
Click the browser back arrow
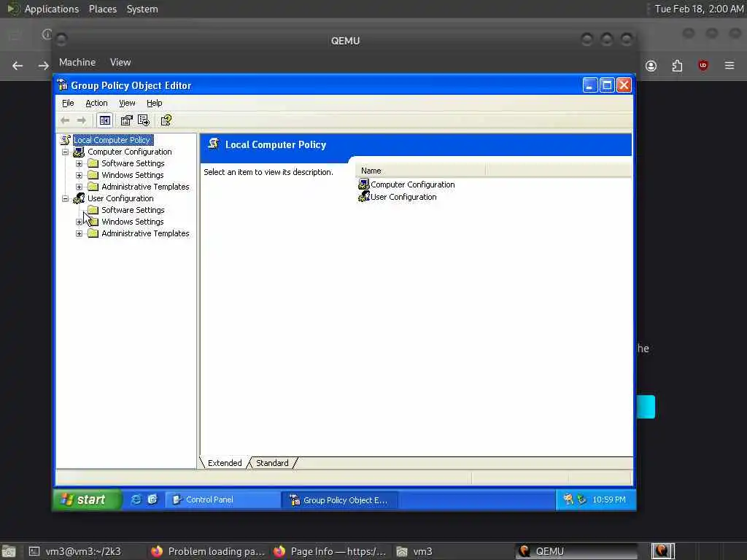click(18, 66)
